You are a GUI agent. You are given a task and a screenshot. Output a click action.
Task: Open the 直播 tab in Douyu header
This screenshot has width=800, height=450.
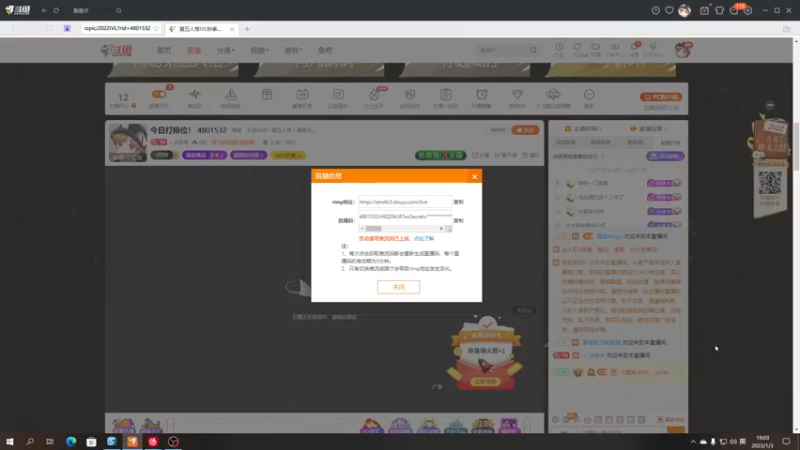click(x=194, y=51)
